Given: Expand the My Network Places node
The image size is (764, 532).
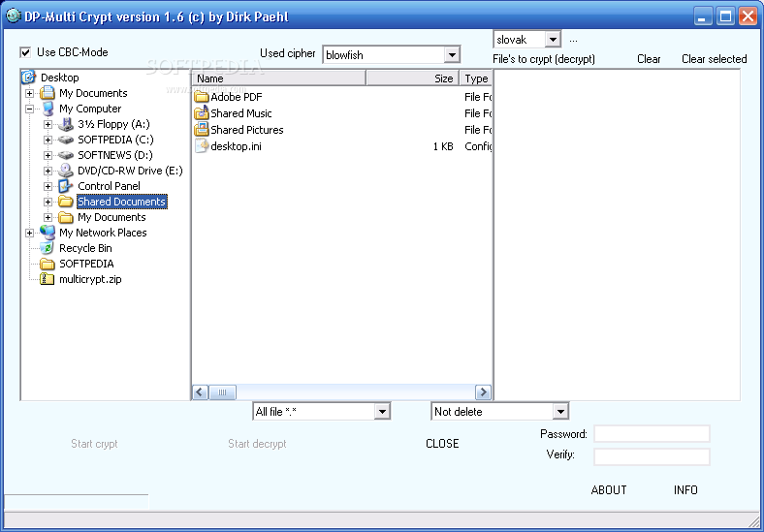Looking at the screenshot, I should pos(30,233).
